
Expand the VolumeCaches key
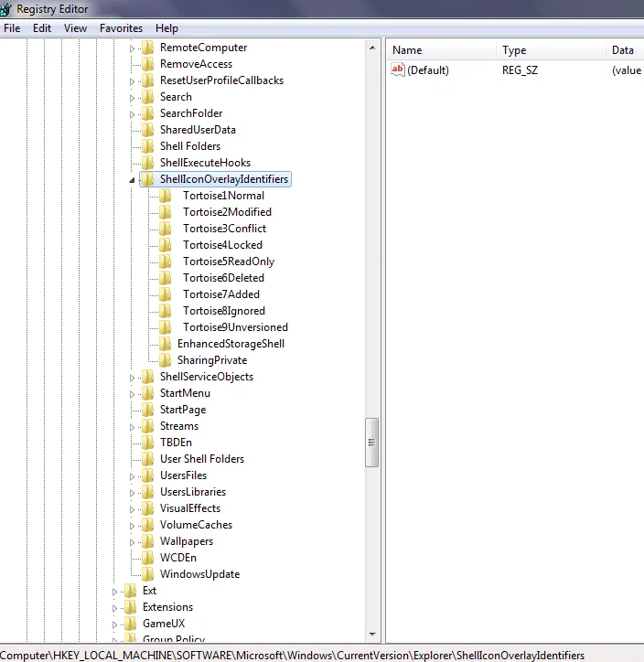(x=132, y=526)
